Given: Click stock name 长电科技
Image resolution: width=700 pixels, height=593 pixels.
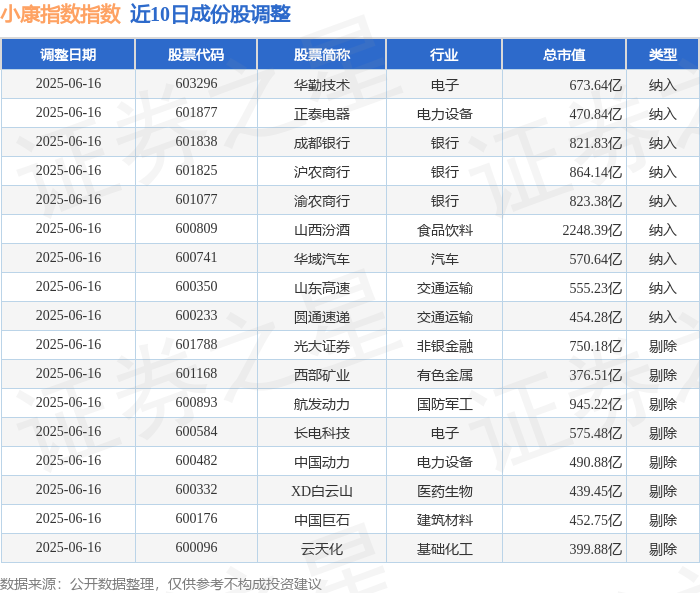Looking at the screenshot, I should [x=321, y=433].
